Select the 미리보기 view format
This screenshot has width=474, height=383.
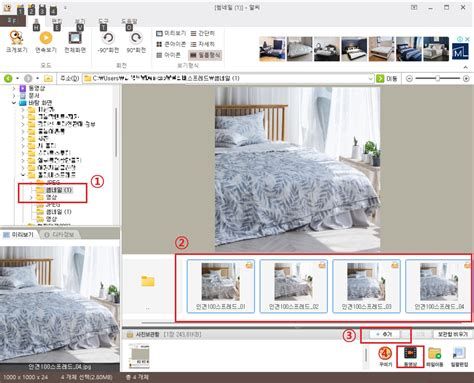(x=171, y=33)
